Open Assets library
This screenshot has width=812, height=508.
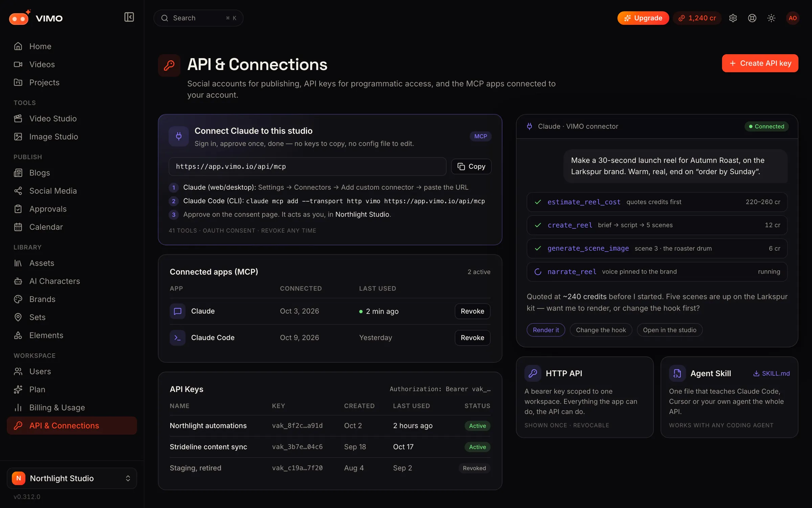(72, 263)
